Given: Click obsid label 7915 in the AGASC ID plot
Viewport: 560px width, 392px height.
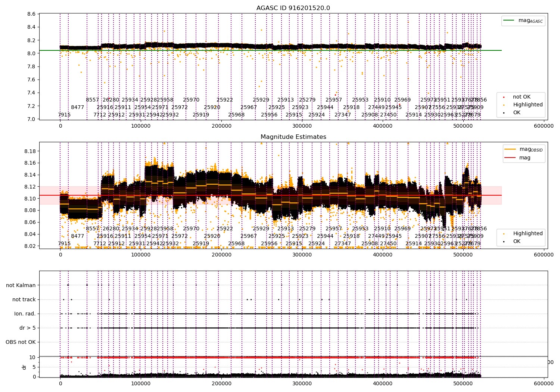Looking at the screenshot, I should coord(64,115).
